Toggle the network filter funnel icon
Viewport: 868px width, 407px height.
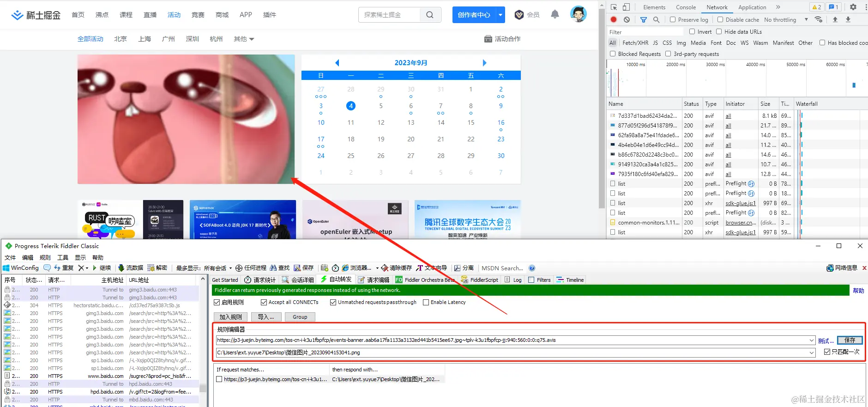644,19
